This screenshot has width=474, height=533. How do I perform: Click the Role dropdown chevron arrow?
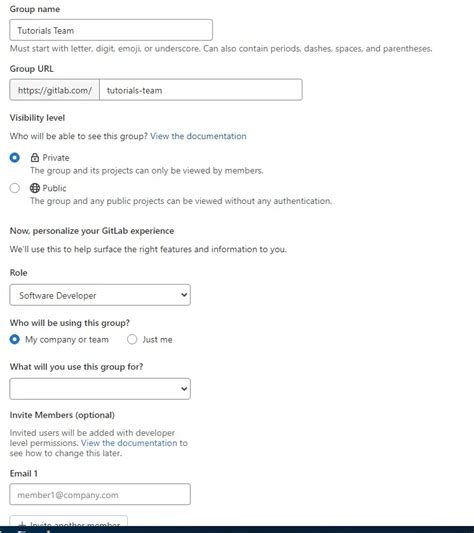(184, 295)
